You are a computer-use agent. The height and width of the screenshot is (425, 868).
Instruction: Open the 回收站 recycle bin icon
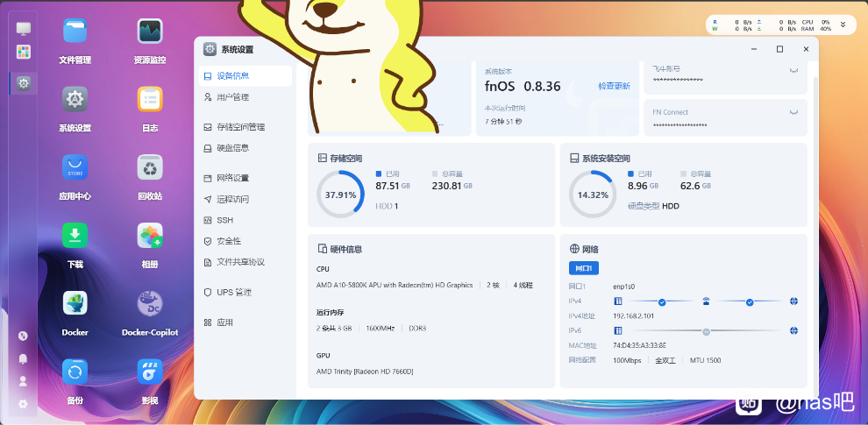click(150, 167)
